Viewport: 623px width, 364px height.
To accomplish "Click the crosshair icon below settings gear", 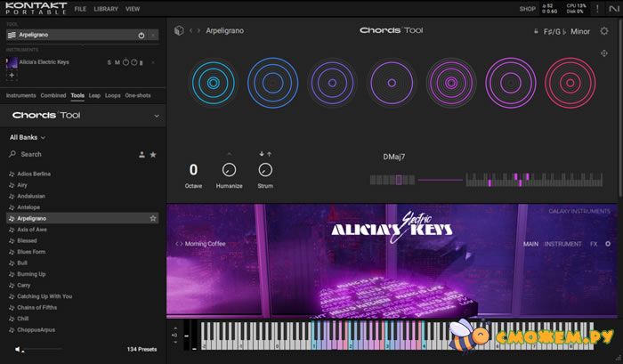I will click(605, 53).
